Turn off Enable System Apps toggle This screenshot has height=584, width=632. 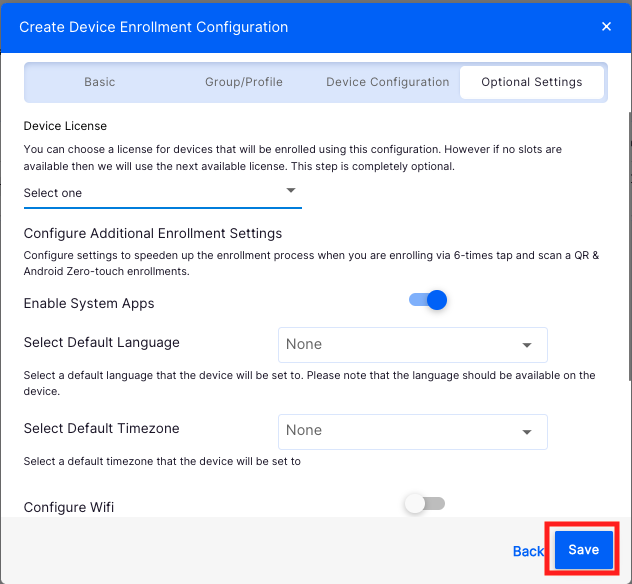(428, 300)
